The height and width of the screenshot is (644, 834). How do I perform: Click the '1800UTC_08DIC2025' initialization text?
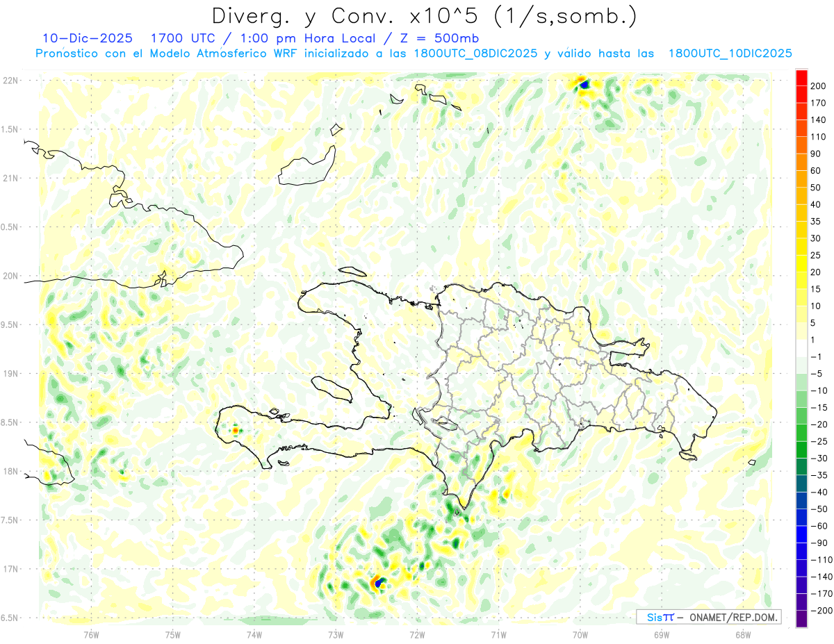[x=475, y=53]
